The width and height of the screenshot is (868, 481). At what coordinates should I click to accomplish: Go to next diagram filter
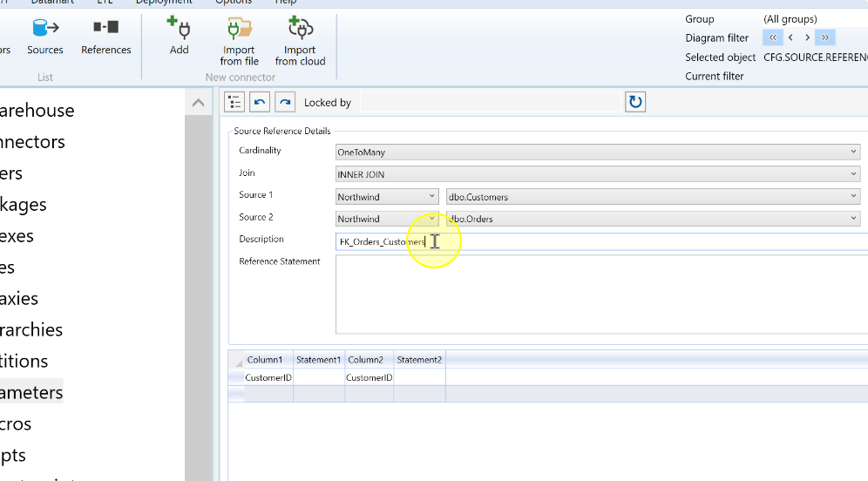click(807, 37)
